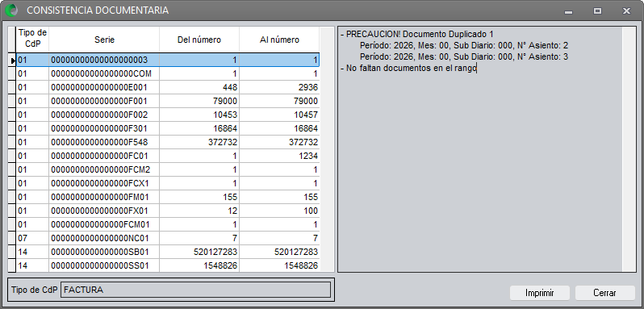
Task: Click the grid's vertical scrollbar
Action: (x=327, y=149)
